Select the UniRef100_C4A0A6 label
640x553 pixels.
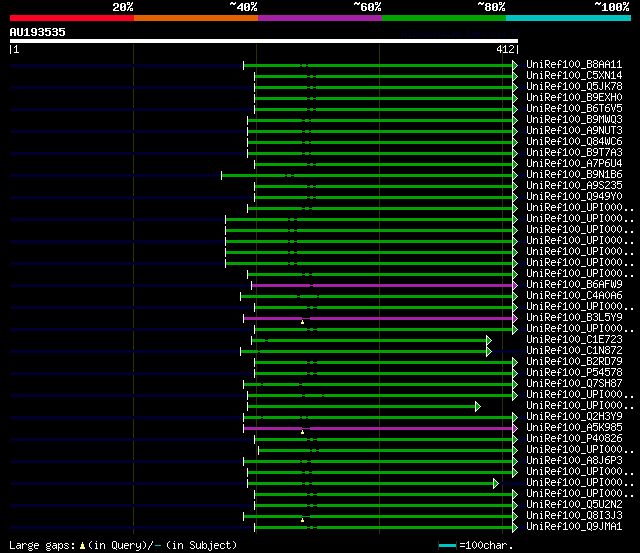574,295
